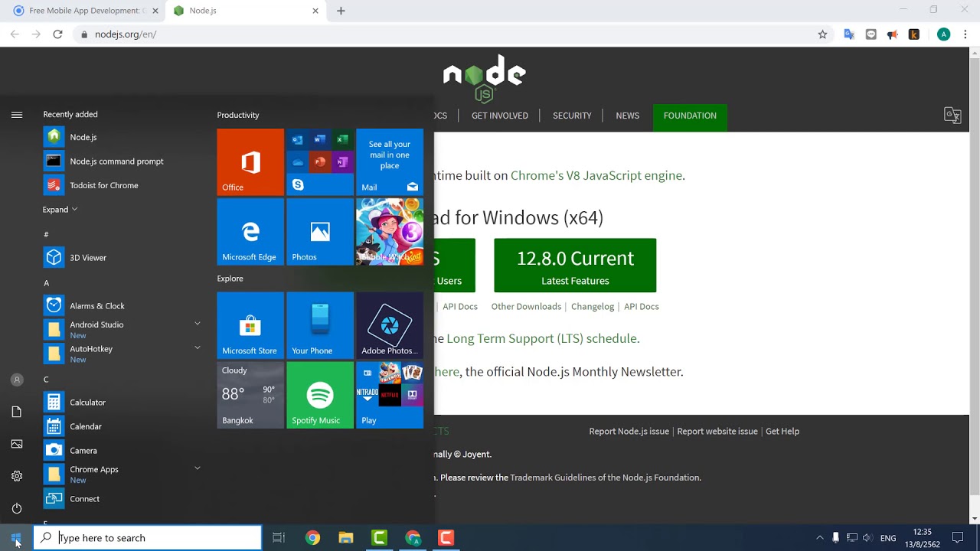The image size is (980, 551).
Task: Click the Windows Start button
Action: [16, 538]
